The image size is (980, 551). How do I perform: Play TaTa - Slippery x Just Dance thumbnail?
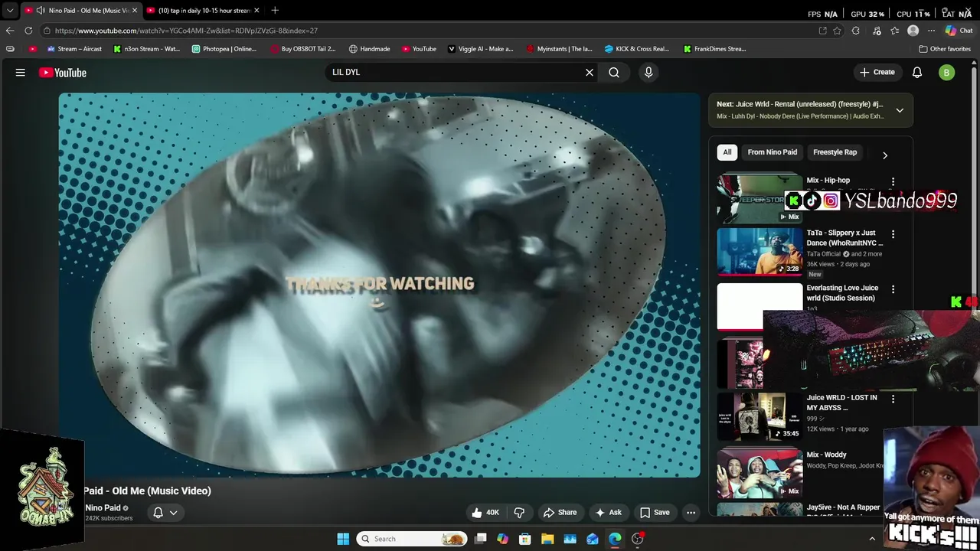tap(759, 251)
